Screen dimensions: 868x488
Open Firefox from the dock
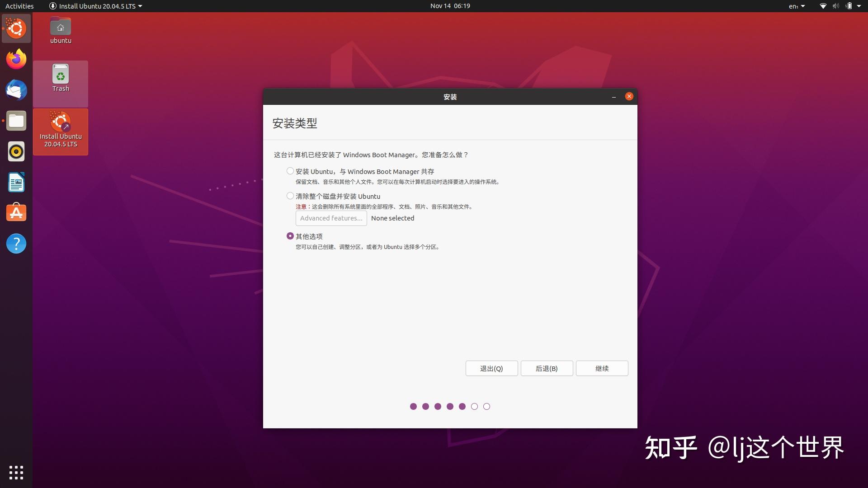[x=16, y=59]
